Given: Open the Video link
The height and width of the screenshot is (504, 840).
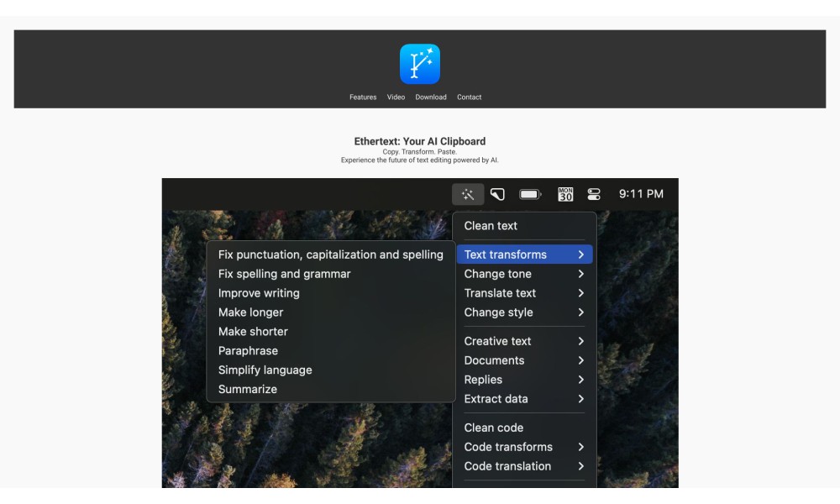Looking at the screenshot, I should tap(396, 97).
